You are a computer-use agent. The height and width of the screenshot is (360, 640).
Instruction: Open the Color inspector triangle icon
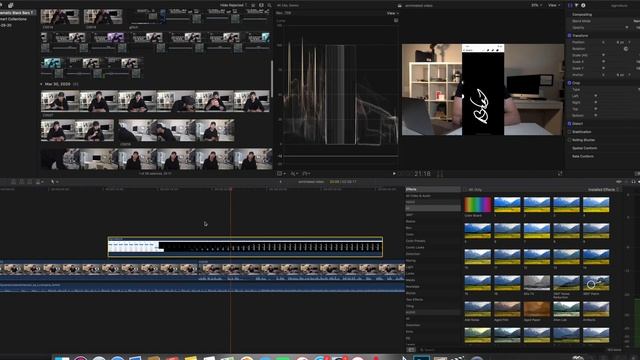pos(576,5)
